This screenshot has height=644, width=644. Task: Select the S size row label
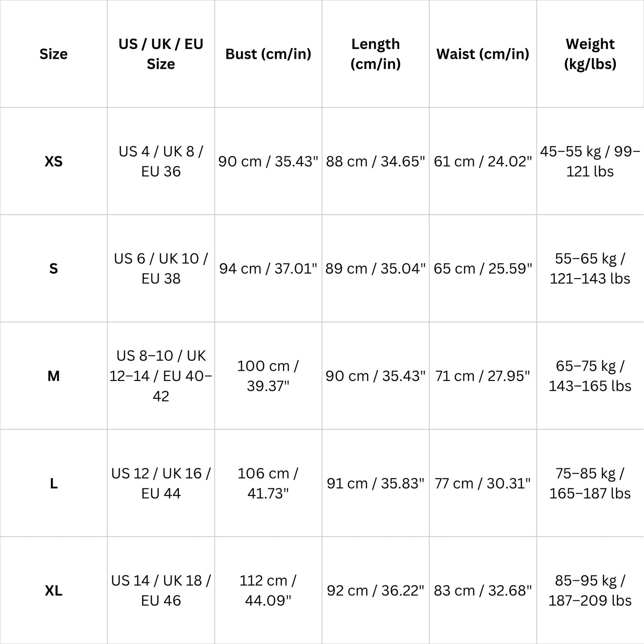click(53, 269)
